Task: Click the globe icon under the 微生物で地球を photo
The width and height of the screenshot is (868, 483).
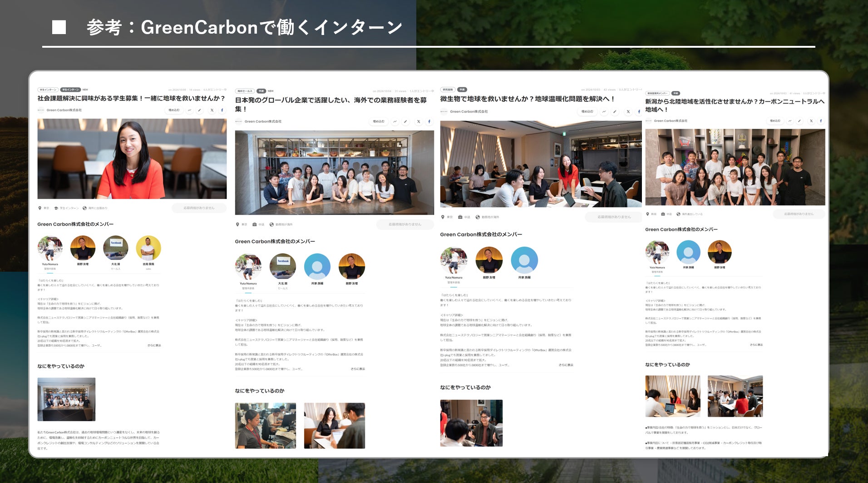Action: pyautogui.click(x=478, y=217)
